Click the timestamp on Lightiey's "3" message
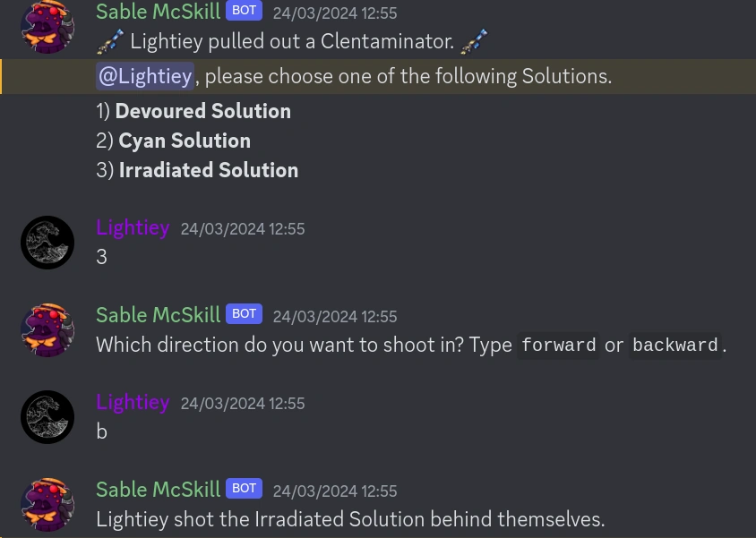 pyautogui.click(x=243, y=229)
